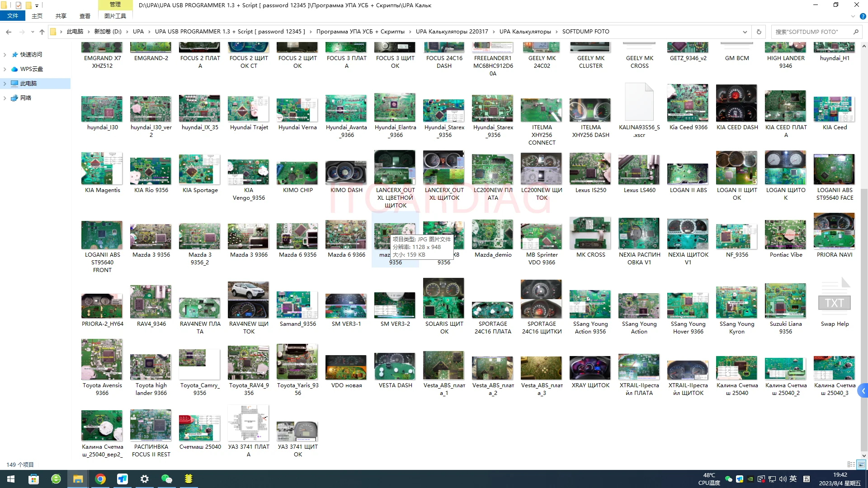Click UPA Калькуляторы in the breadcrumb path

coord(525,32)
